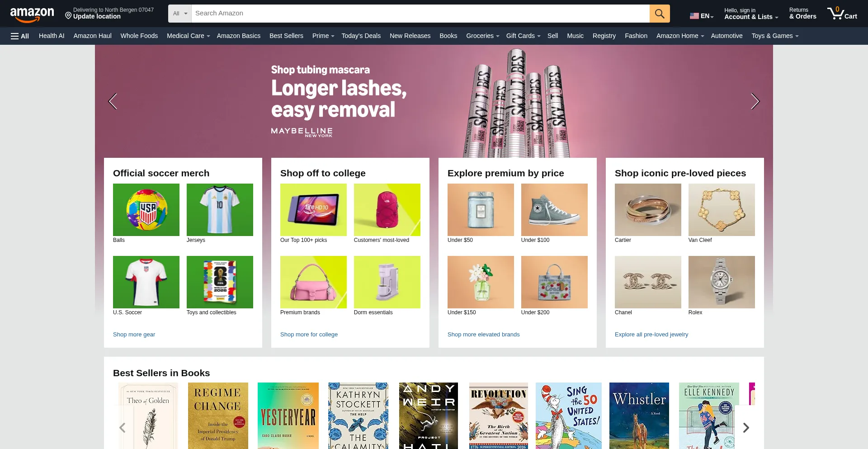Open the Music nav item
The height and width of the screenshot is (449, 868).
[576, 36]
